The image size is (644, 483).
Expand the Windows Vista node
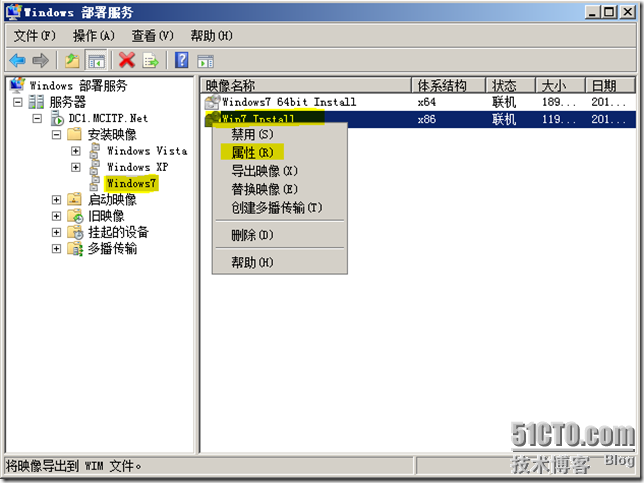tap(76, 151)
